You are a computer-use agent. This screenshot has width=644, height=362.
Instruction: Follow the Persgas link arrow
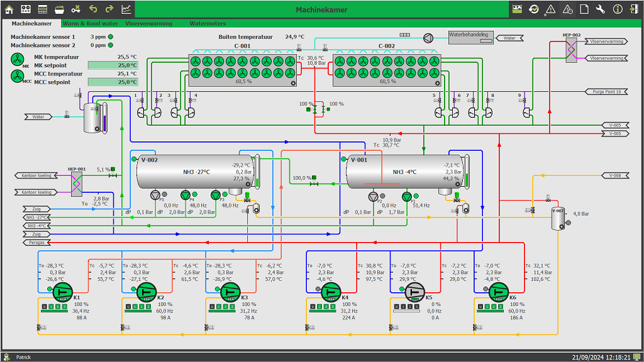37,243
